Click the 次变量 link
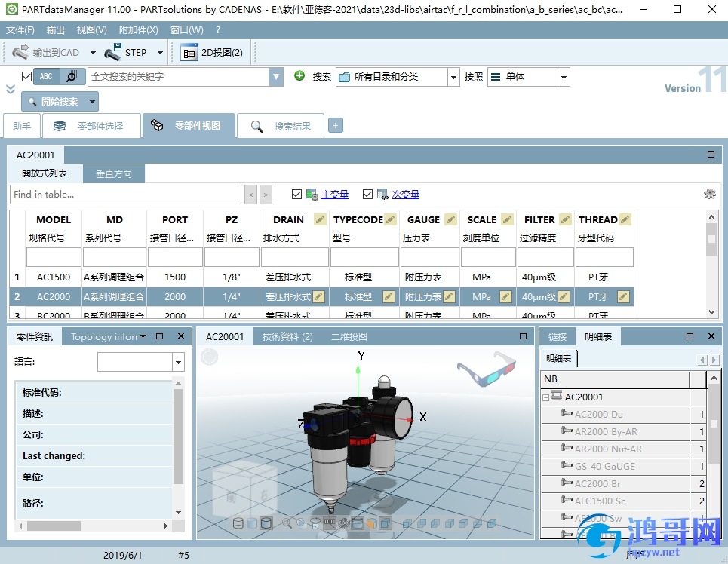 405,195
